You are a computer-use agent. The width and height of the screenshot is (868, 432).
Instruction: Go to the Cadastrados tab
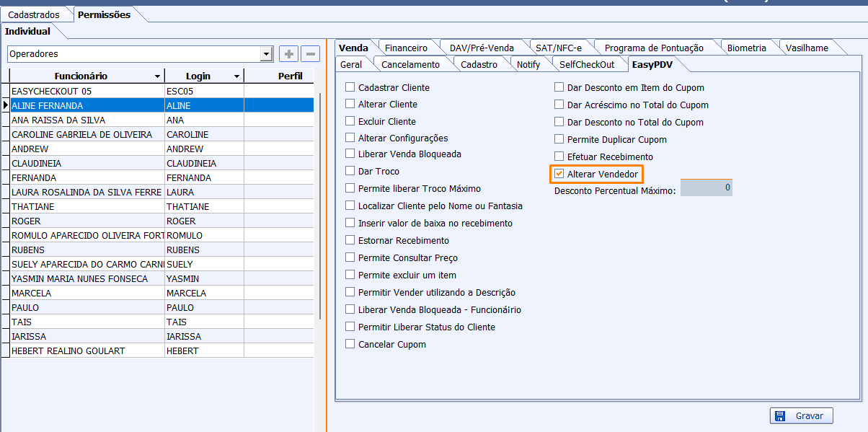35,14
